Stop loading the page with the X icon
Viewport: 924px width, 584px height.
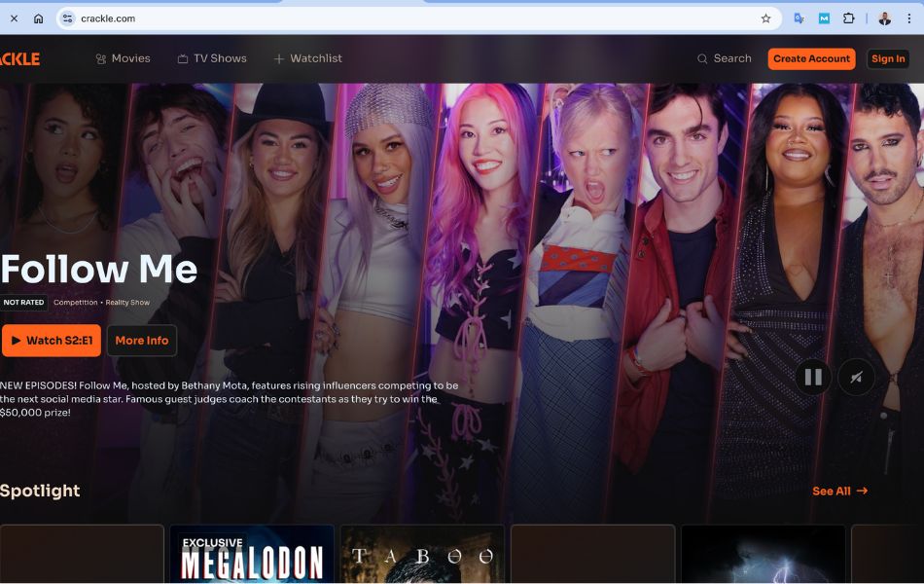tap(15, 18)
